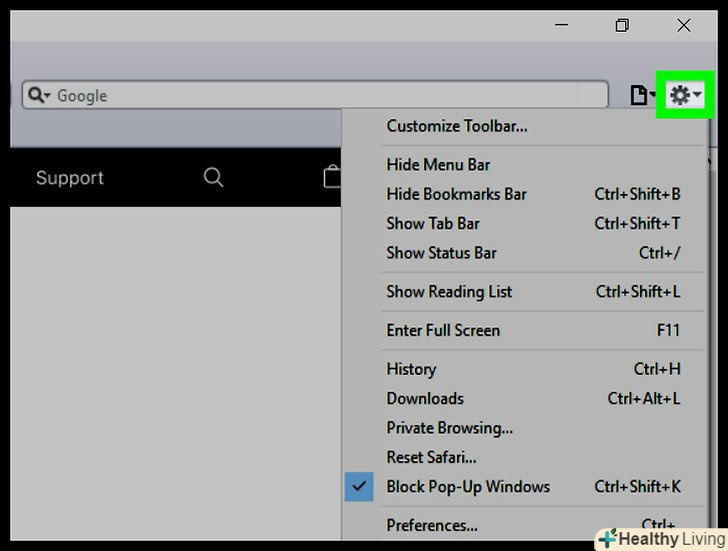Show the Status Bar
Viewport: 728px width, 551px height.
pos(441,253)
